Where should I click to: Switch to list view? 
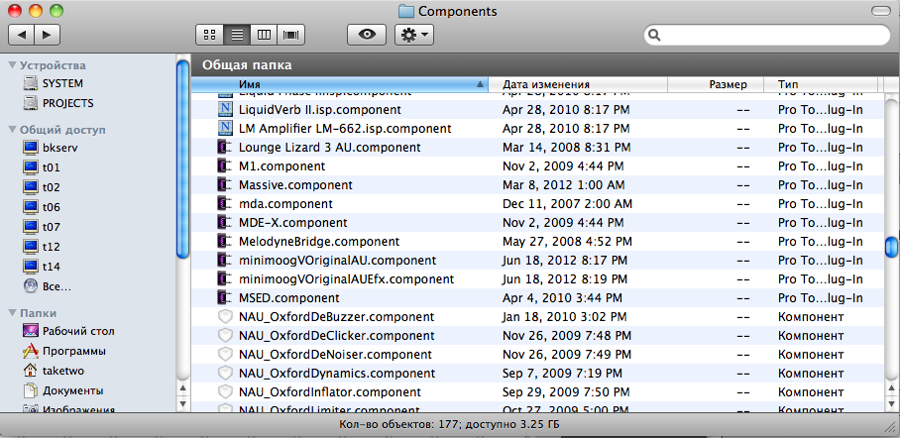(237, 35)
